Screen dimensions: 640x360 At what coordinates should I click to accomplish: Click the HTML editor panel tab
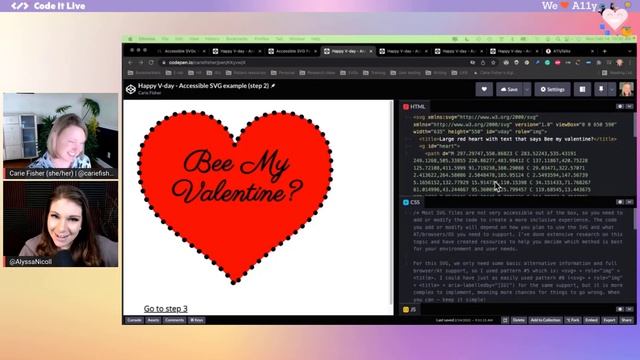[414, 107]
